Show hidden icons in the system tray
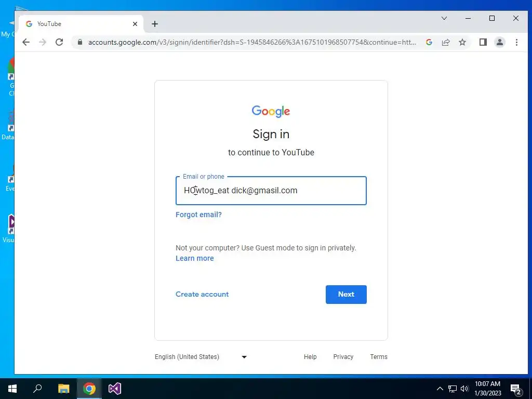Viewport: 532px width, 399px height. pos(440,389)
